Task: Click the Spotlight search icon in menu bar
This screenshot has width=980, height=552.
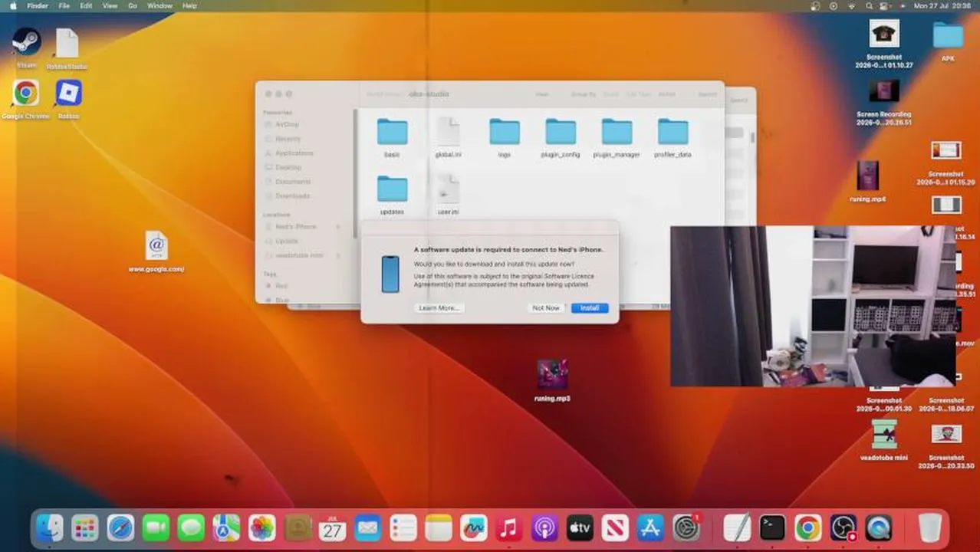Action: click(x=868, y=5)
